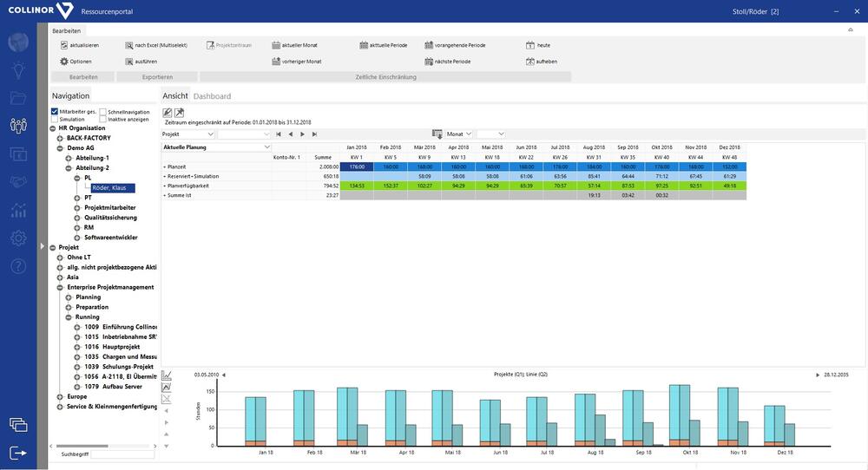Export with nach Excel (Multiselekt) icon

tap(128, 45)
